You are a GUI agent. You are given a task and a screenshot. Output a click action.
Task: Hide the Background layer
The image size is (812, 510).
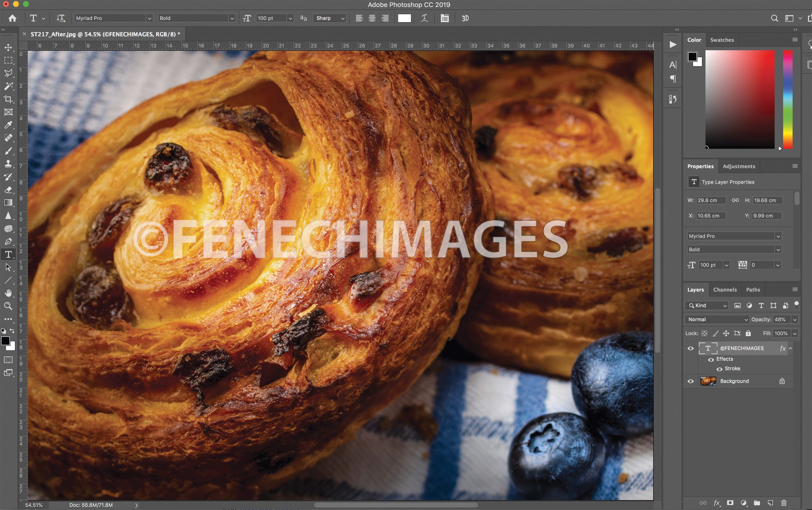coord(691,381)
